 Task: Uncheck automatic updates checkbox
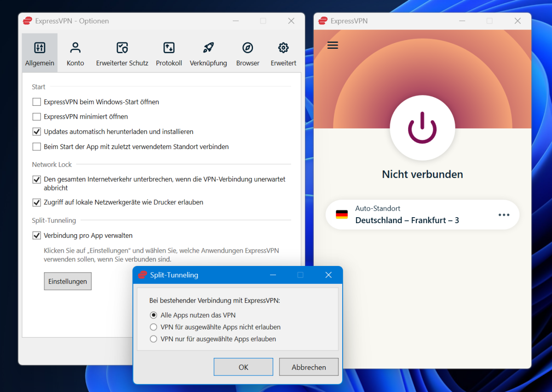pos(37,132)
